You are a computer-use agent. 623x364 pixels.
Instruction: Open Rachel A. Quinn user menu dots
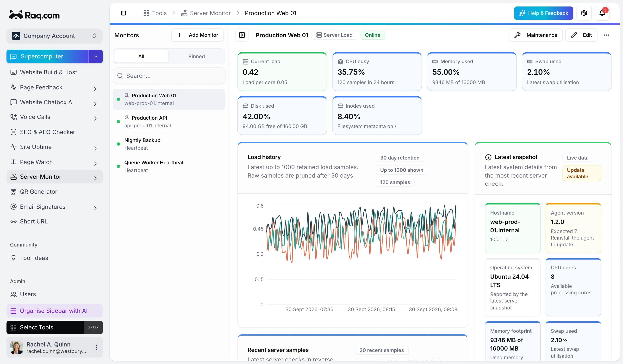96,347
